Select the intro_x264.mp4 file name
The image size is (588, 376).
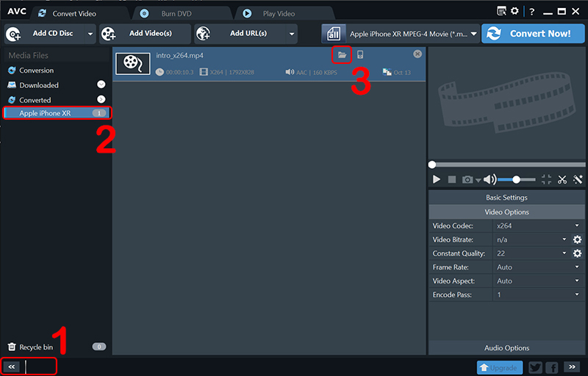coord(179,55)
